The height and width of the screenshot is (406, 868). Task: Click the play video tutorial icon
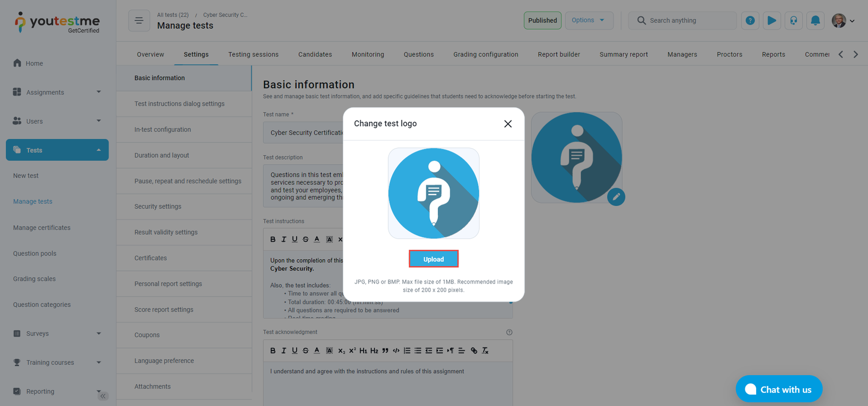tap(771, 21)
